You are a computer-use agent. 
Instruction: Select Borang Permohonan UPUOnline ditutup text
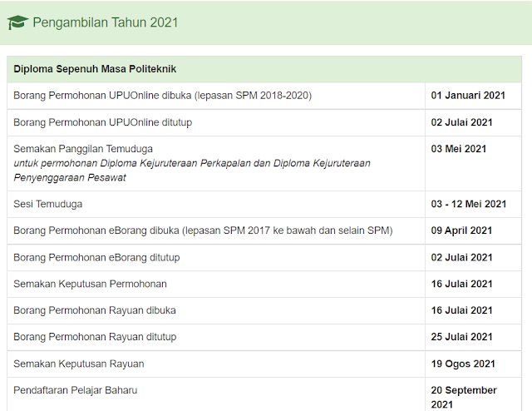[102, 122]
